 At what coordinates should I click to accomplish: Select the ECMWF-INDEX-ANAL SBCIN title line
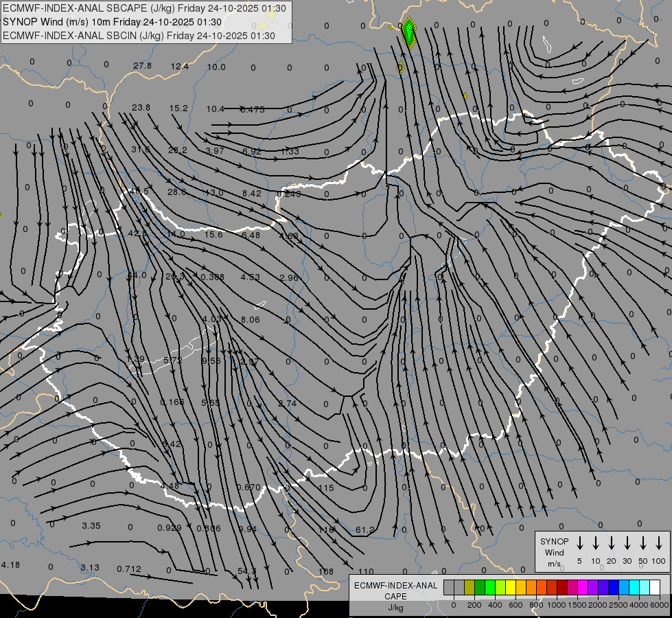coord(139,36)
